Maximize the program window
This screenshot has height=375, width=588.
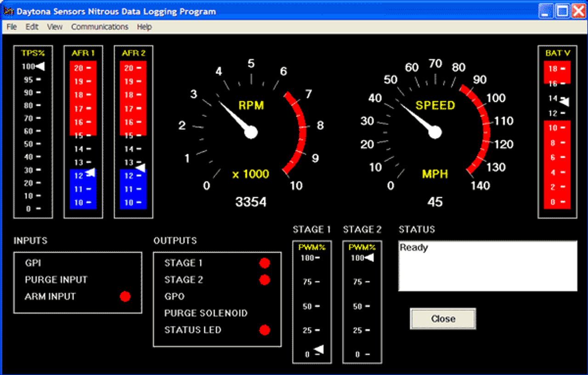(562, 11)
